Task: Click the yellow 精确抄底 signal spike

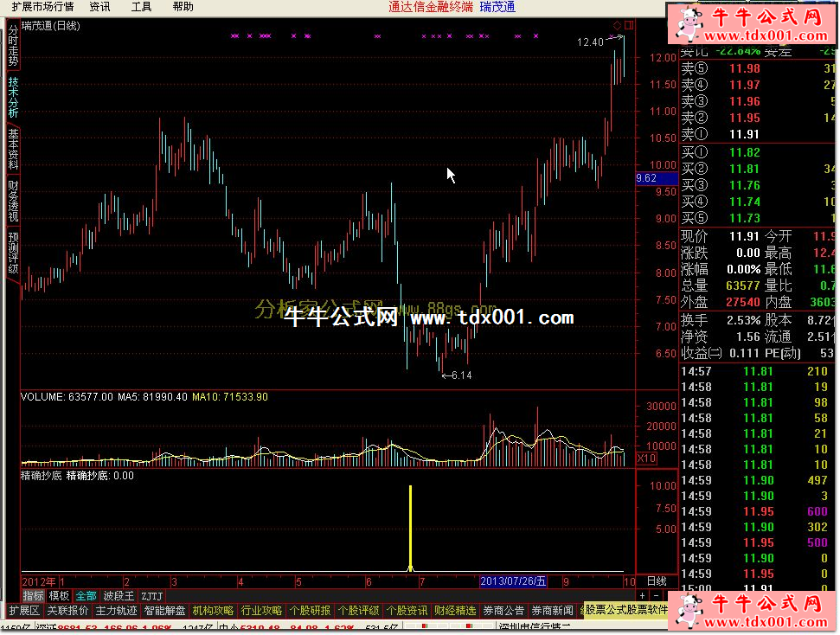Action: click(x=410, y=528)
